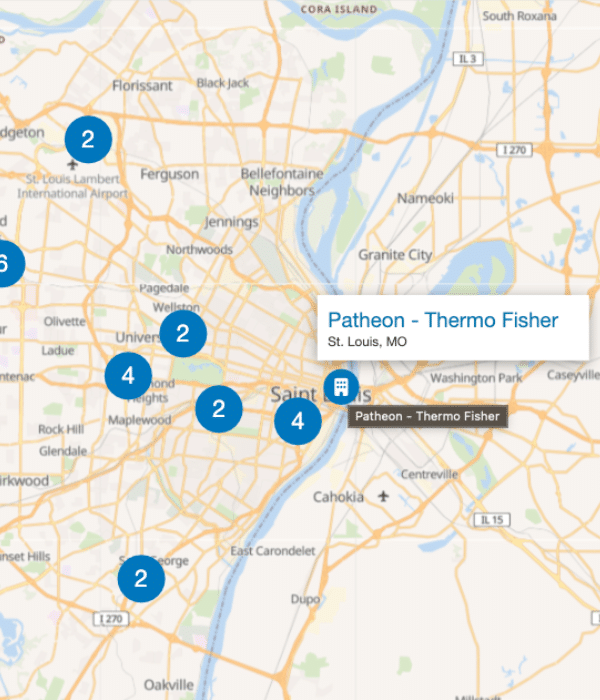Click the I 270 shield near Nameoki
600x700 pixels.
click(514, 150)
